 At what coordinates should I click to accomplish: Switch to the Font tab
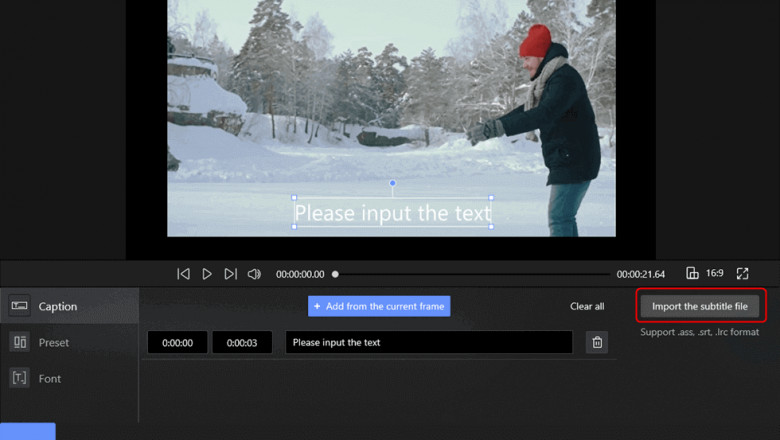coord(69,378)
